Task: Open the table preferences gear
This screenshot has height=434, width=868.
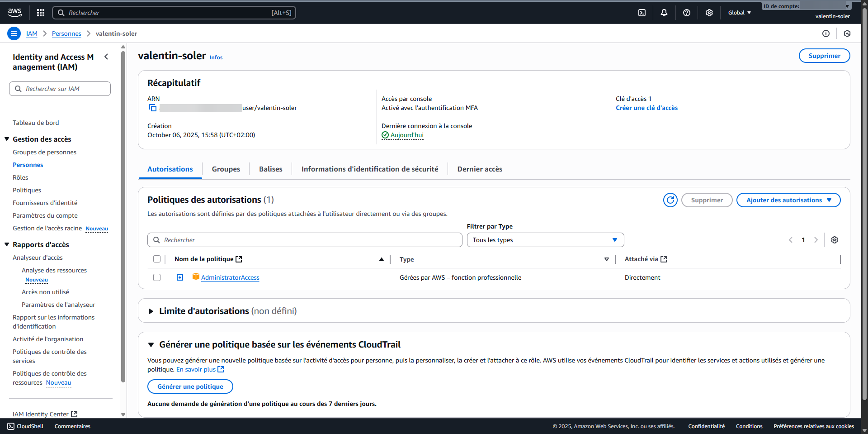Action: (x=834, y=239)
